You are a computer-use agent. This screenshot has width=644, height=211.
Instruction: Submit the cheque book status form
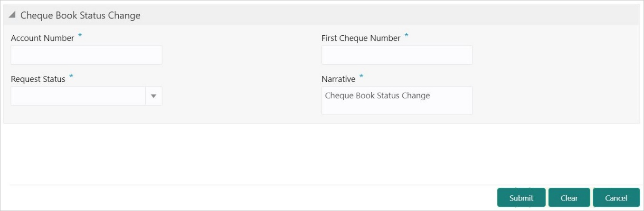(x=521, y=198)
